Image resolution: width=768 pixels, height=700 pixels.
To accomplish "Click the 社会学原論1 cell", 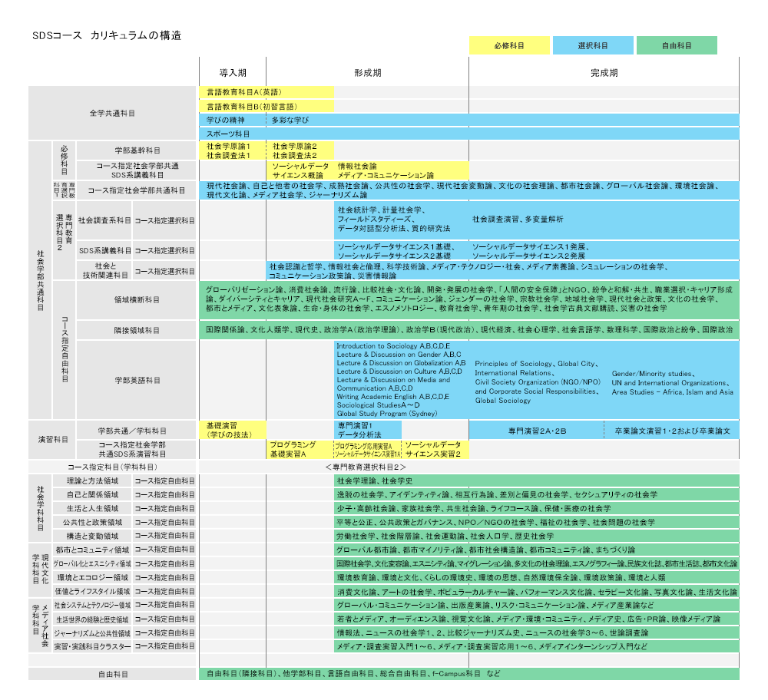I will tap(228, 146).
